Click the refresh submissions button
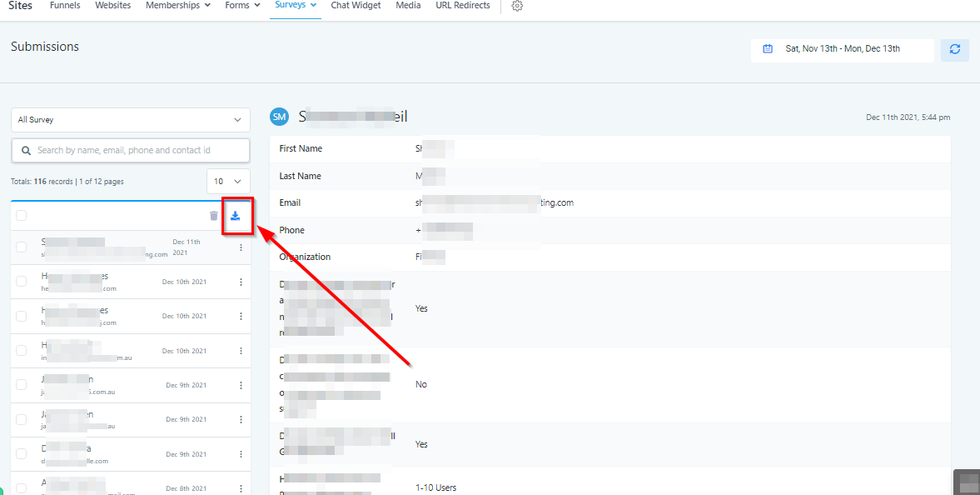 (954, 49)
